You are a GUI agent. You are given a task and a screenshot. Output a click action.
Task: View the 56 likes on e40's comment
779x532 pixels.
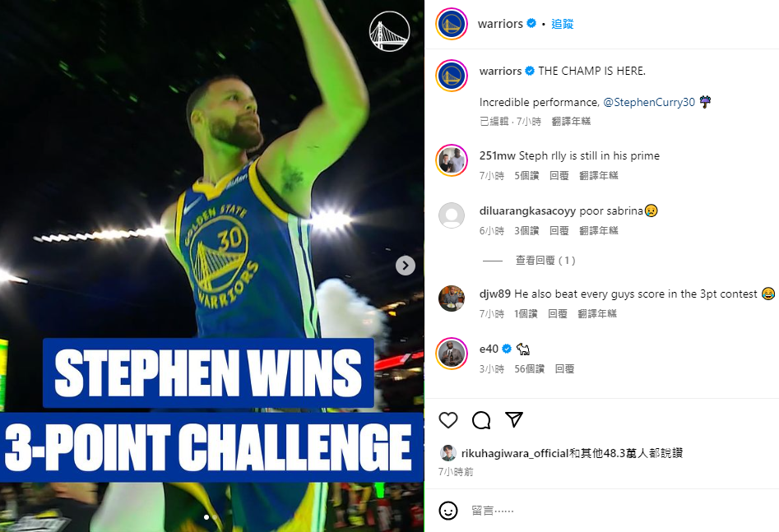tap(529, 368)
